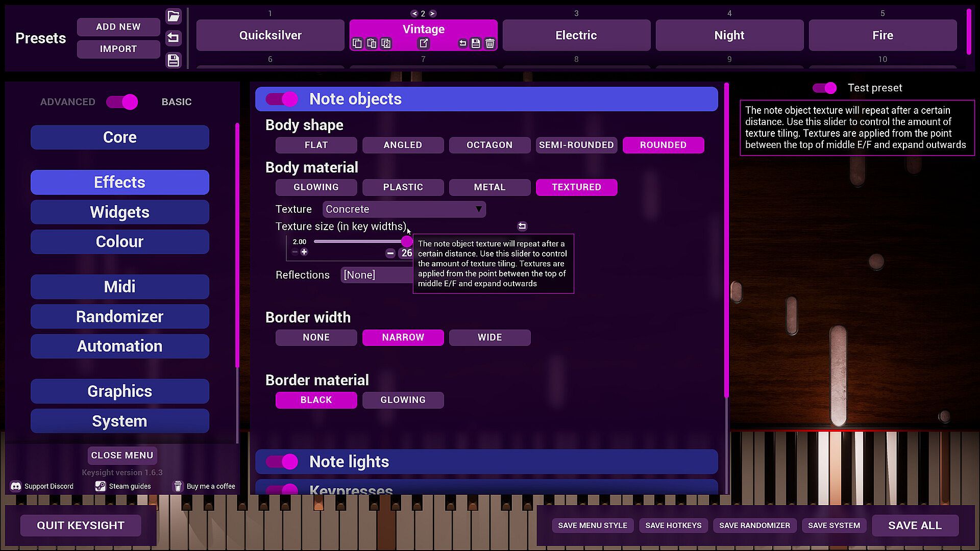Open the Texture dropdown showing Concrete

pos(404,209)
